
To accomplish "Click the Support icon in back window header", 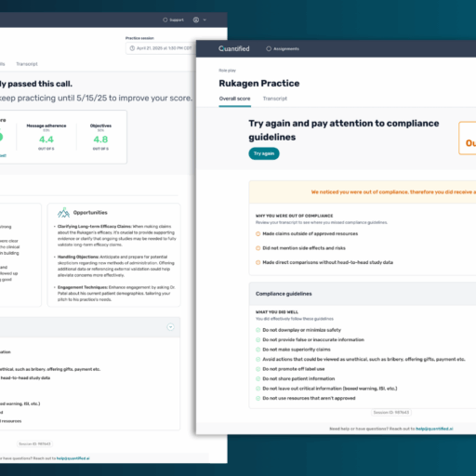I will [x=165, y=20].
